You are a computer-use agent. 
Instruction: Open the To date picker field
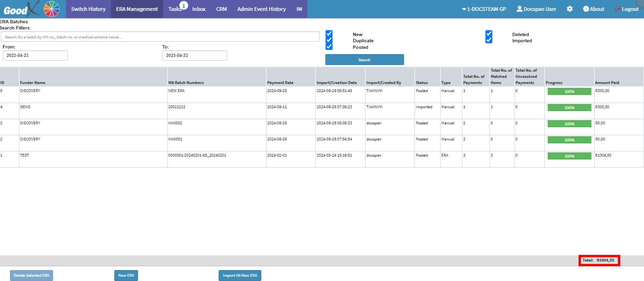194,56
